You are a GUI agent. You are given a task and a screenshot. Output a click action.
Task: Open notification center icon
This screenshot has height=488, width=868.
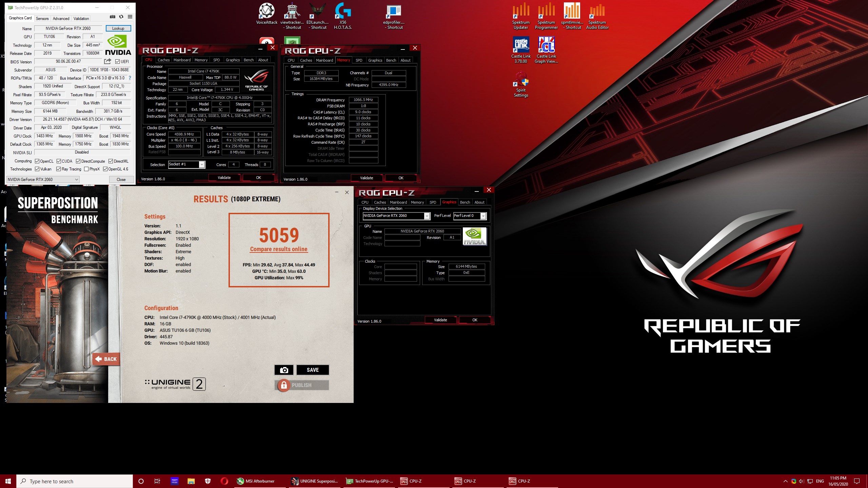[857, 481]
